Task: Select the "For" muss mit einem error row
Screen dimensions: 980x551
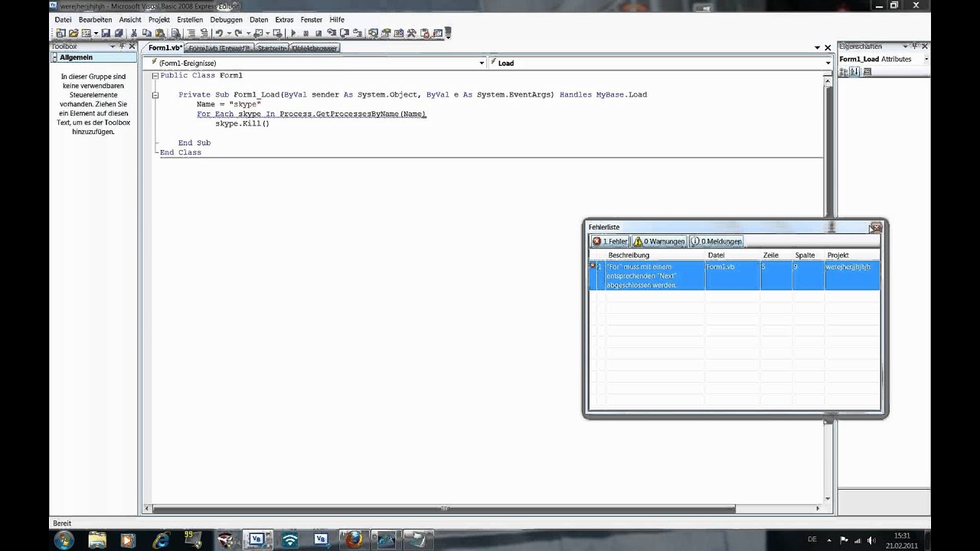Action: point(734,275)
